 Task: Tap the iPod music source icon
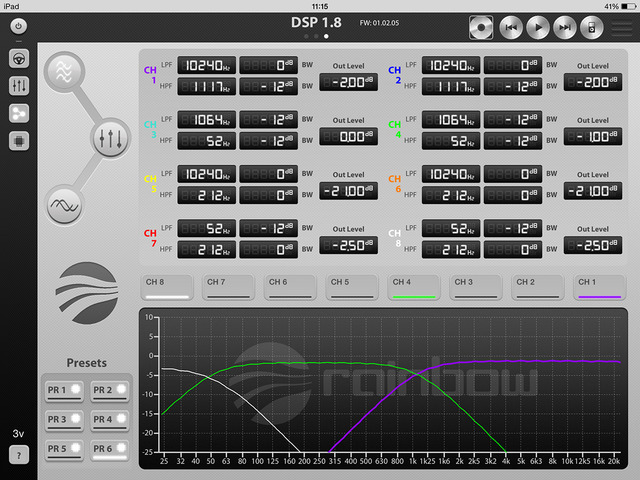click(591, 27)
